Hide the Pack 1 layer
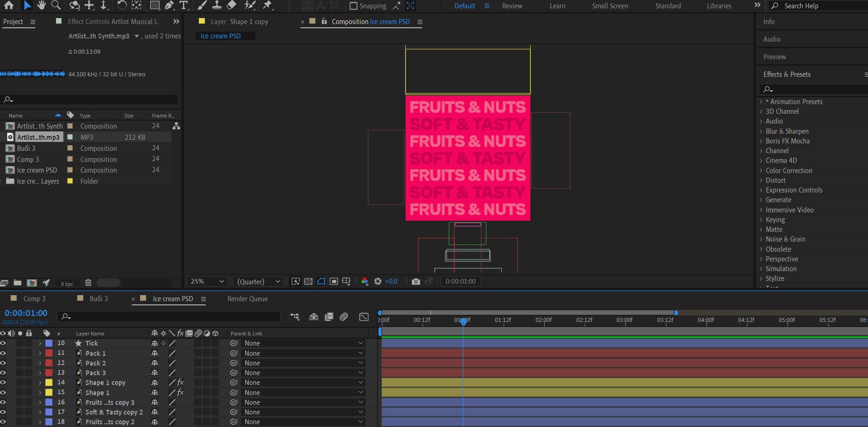Screen dimensions: 868x427 coord(3,353)
